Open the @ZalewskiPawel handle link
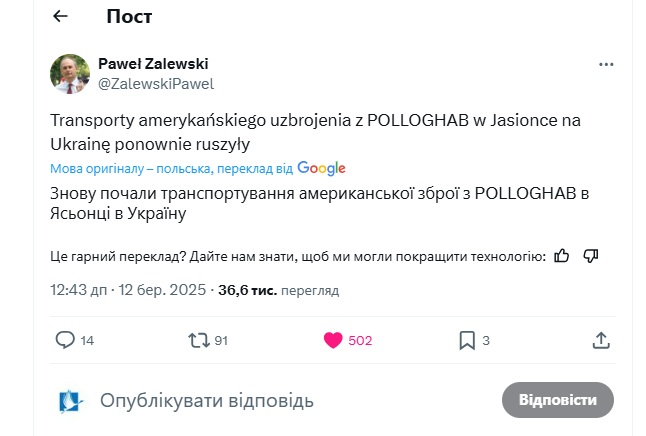 155,84
